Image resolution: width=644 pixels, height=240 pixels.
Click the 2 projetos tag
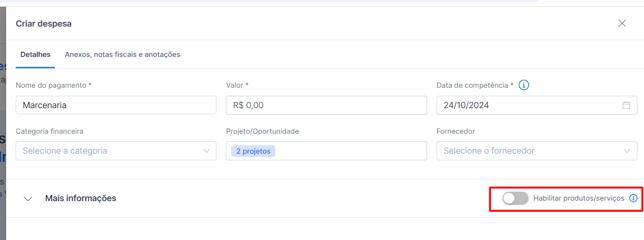[x=253, y=151]
